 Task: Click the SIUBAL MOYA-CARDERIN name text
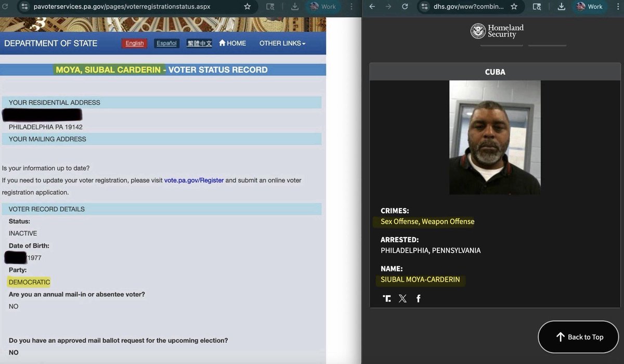(x=420, y=280)
